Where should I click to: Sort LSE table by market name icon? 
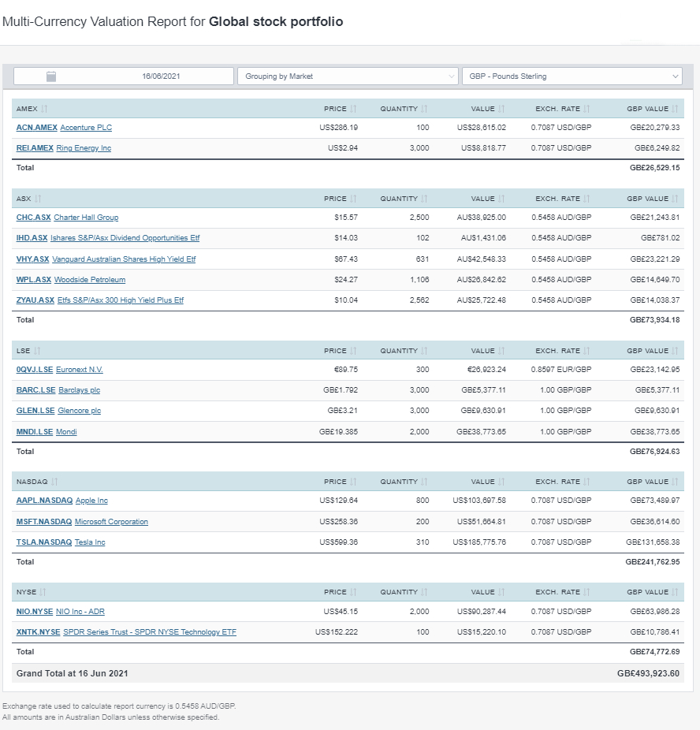pos(37,351)
